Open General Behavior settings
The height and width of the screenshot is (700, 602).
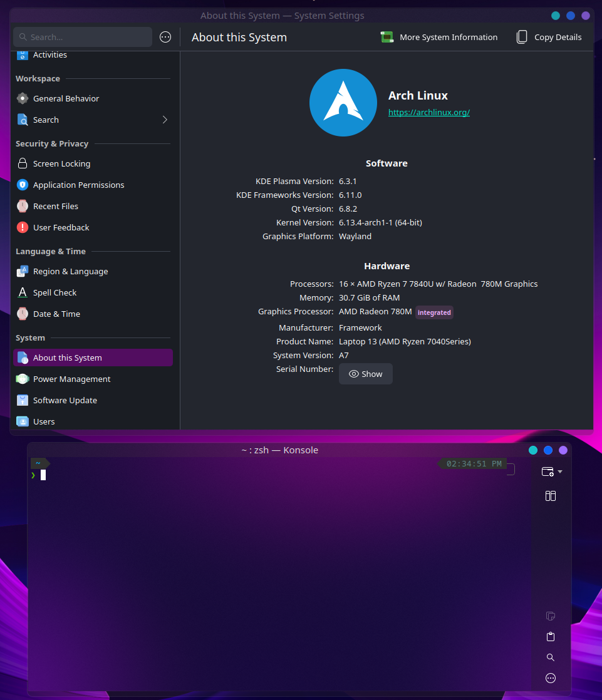point(93,98)
